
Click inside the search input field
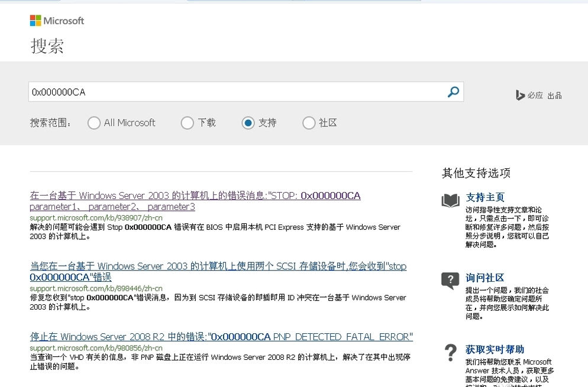[x=237, y=92]
